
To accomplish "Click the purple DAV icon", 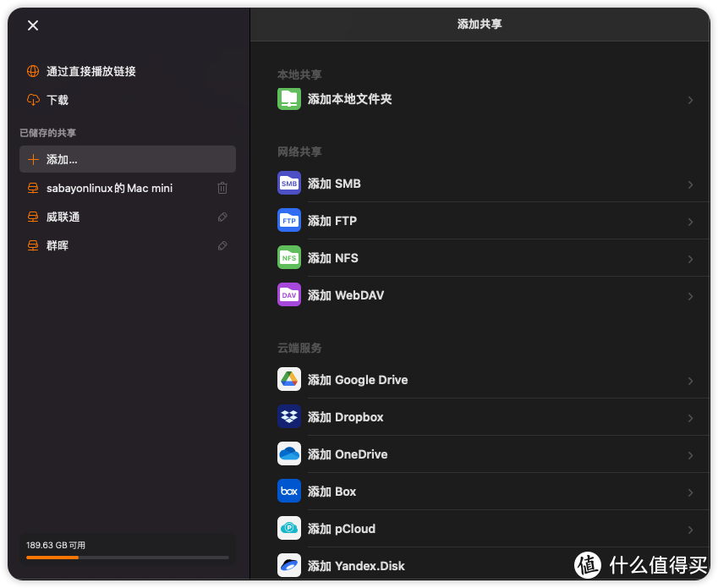I will 289,294.
